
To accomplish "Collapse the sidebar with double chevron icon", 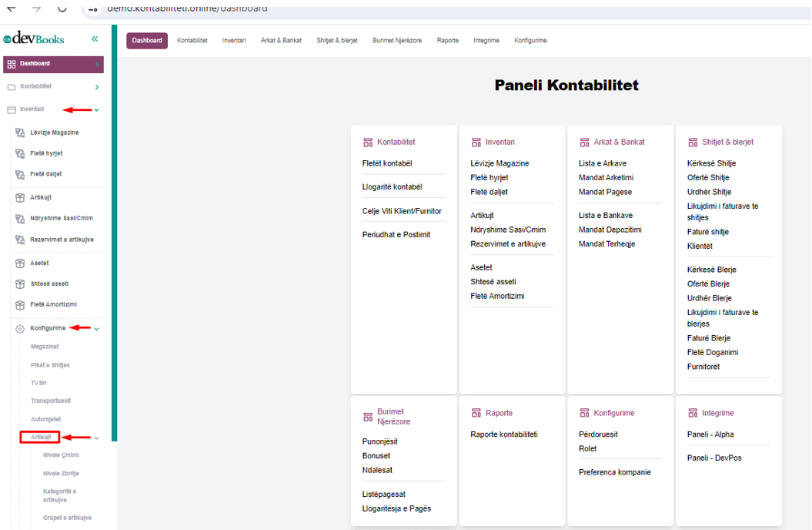I will pos(95,39).
